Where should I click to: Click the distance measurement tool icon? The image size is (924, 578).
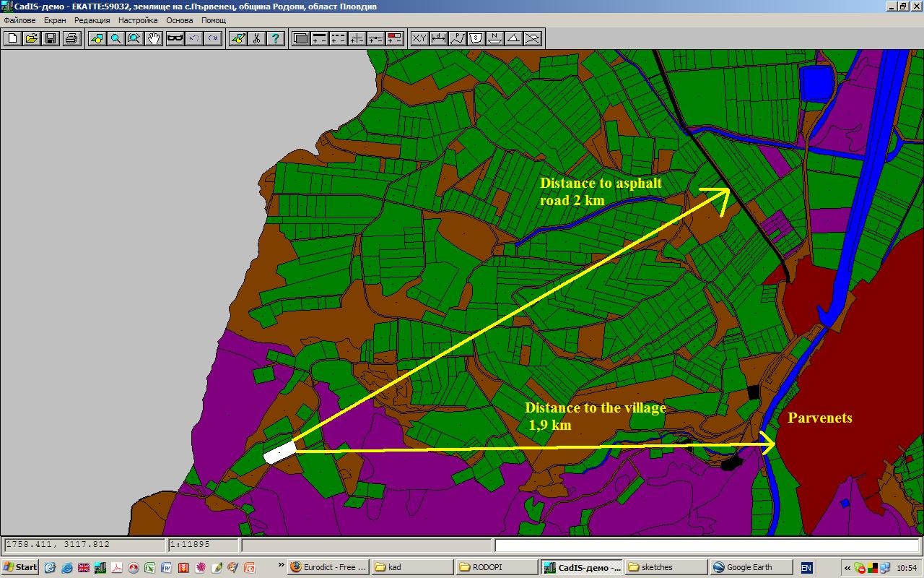click(x=438, y=38)
